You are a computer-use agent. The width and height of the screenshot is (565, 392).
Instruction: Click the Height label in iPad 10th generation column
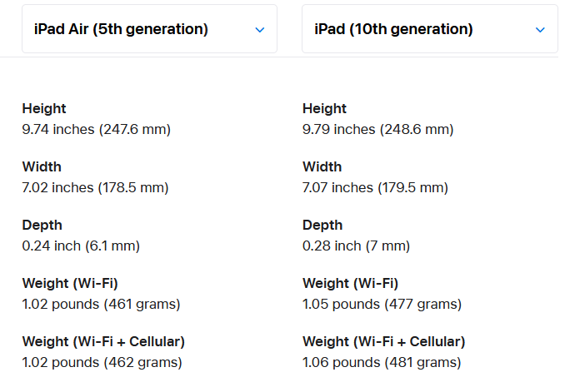[324, 108]
